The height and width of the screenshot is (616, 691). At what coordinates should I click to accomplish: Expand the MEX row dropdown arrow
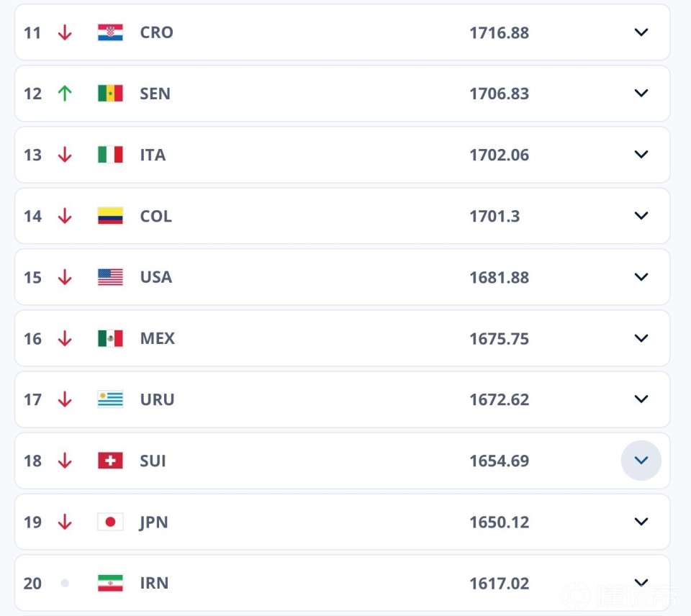[641, 338]
